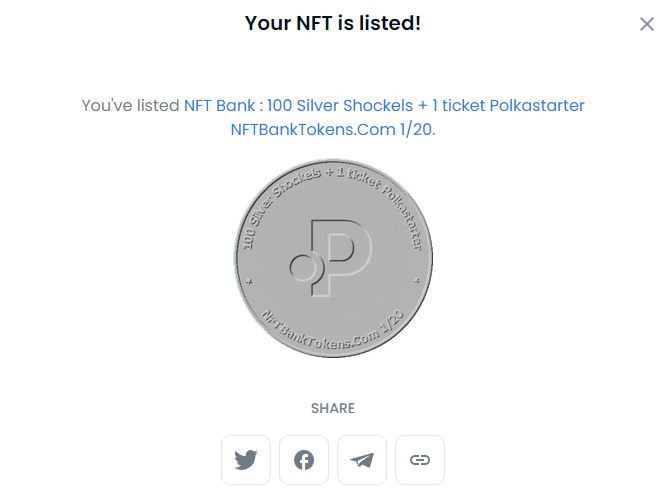Click 'NFTBankTokens.Com 1/20' engraving on the coin
Viewport: 672px width, 493px height.
330,329
